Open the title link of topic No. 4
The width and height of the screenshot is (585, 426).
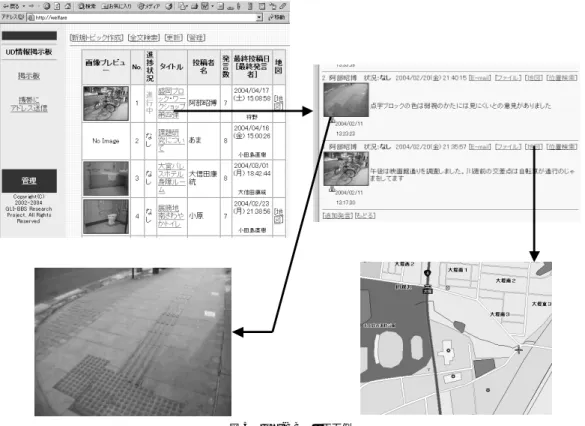(171, 216)
